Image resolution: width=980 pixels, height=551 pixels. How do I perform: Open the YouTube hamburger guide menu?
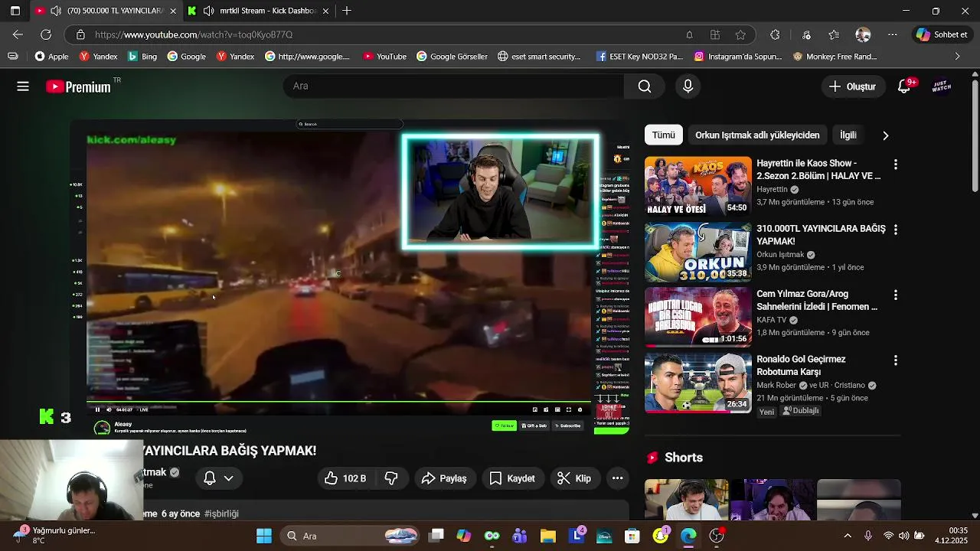pos(23,86)
